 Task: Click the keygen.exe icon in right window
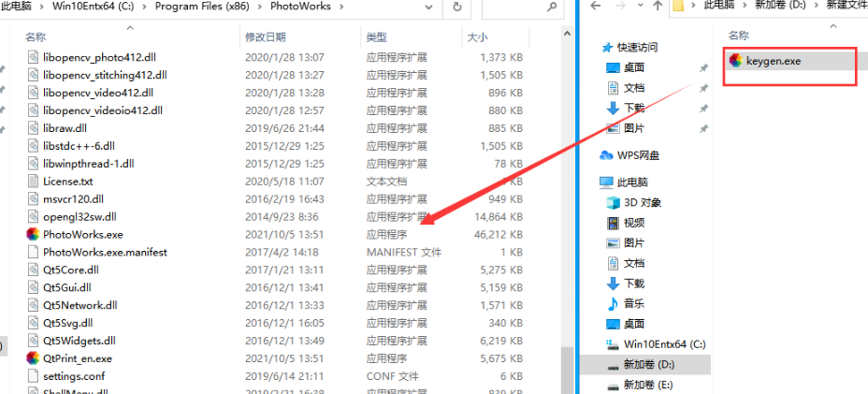pyautogui.click(x=736, y=61)
